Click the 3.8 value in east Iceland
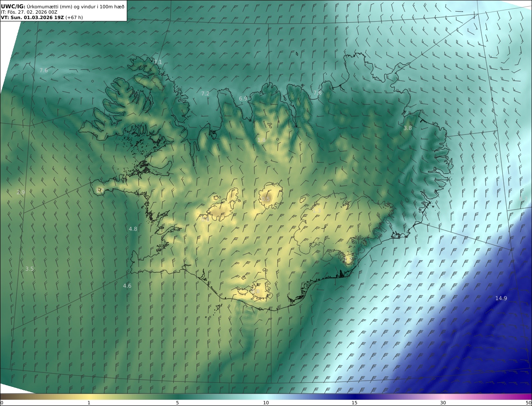Image resolution: width=532 pixels, height=406 pixels. 408,128
